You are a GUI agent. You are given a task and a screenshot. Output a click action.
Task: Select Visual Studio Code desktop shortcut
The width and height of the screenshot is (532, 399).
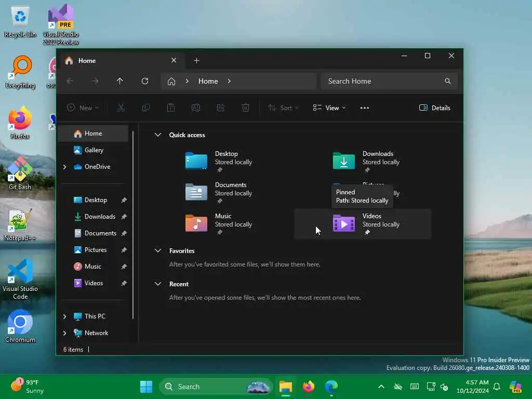point(20,279)
